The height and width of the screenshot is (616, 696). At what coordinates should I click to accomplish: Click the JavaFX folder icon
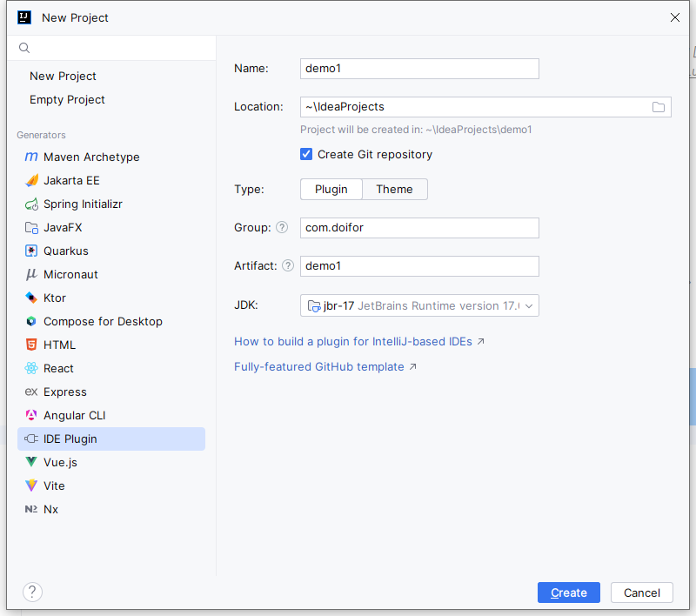31,228
